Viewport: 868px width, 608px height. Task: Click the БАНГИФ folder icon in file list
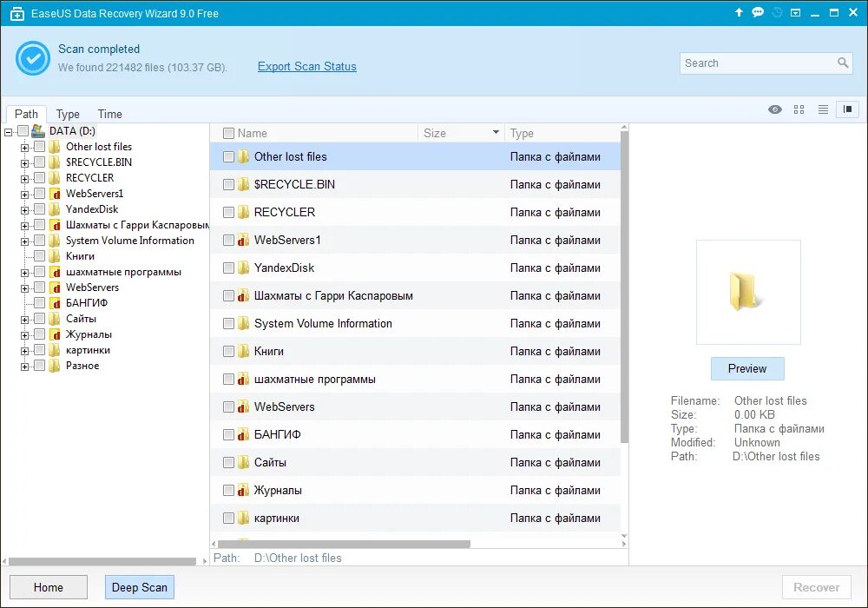pos(243,434)
